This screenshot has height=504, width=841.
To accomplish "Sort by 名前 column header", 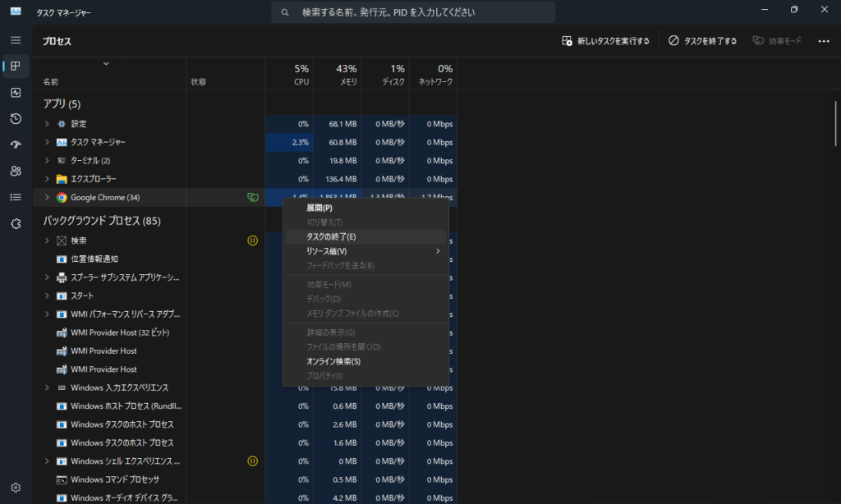I will click(109, 74).
